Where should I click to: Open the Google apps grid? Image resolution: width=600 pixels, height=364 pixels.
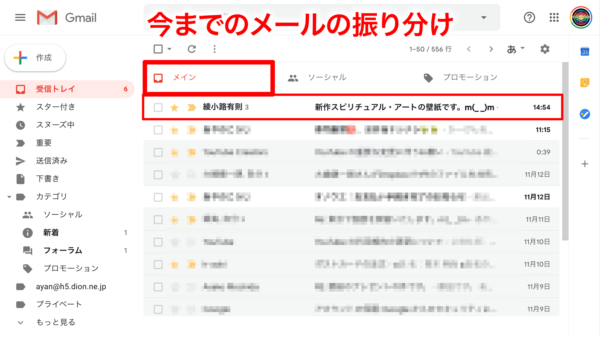coord(554,17)
